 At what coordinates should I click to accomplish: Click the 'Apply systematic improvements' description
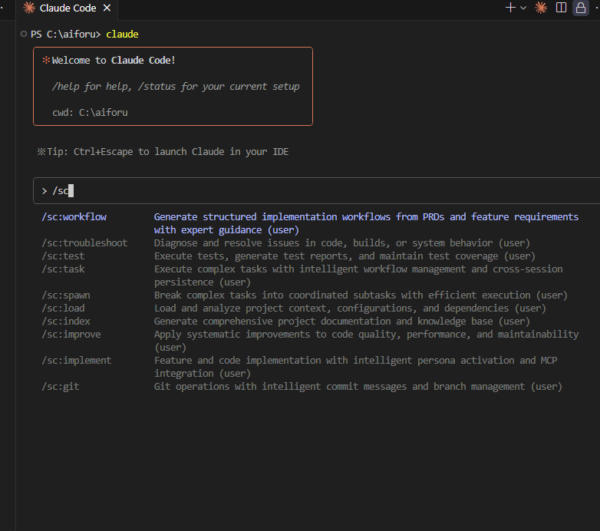(366, 340)
